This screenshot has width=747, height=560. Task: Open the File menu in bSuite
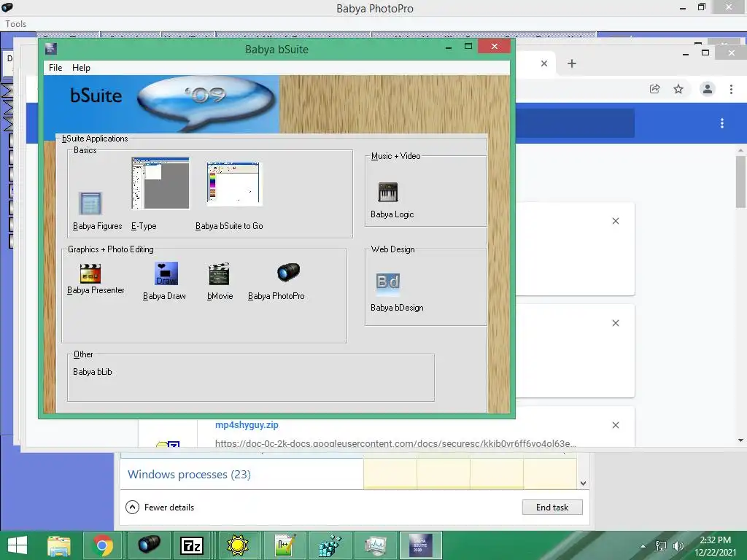[55, 68]
